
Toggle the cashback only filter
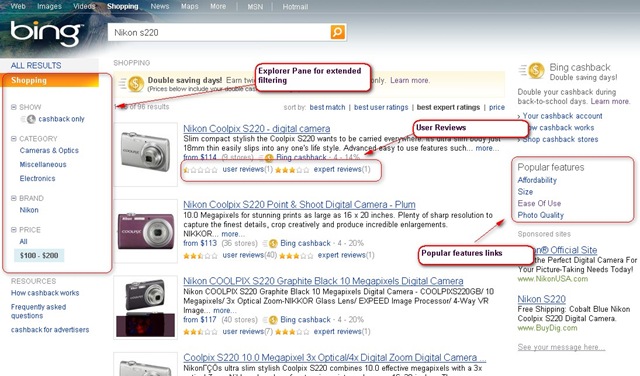(x=61, y=119)
